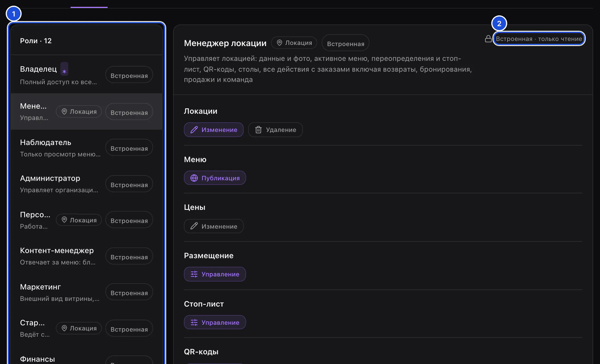Click pencil icon in Цены Изменение chip
This screenshot has height=364, width=600.
point(194,226)
